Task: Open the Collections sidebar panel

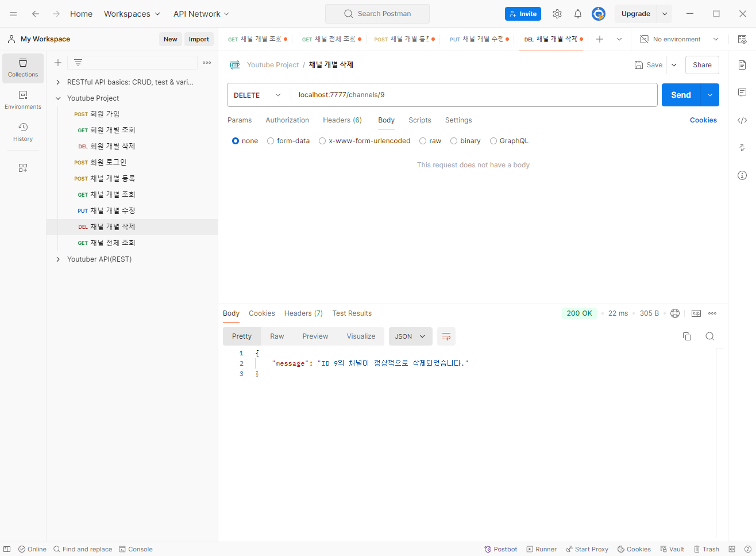Action: 23,68
